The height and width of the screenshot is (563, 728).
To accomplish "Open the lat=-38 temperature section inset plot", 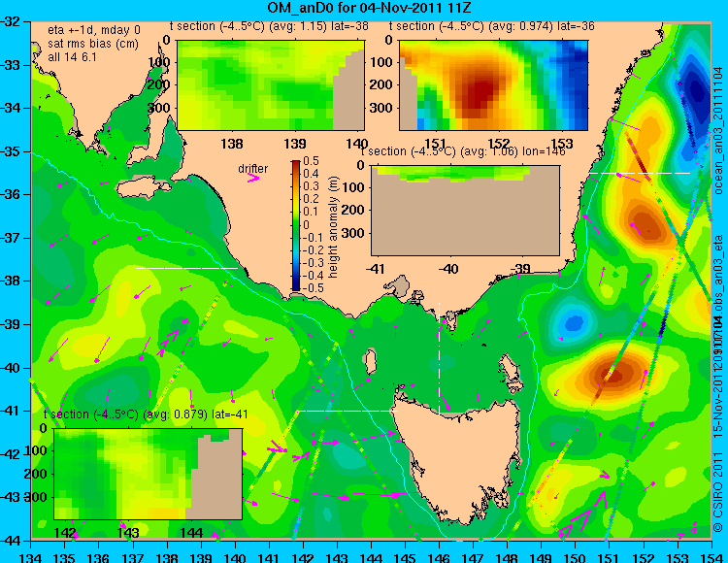I will point(270,85).
